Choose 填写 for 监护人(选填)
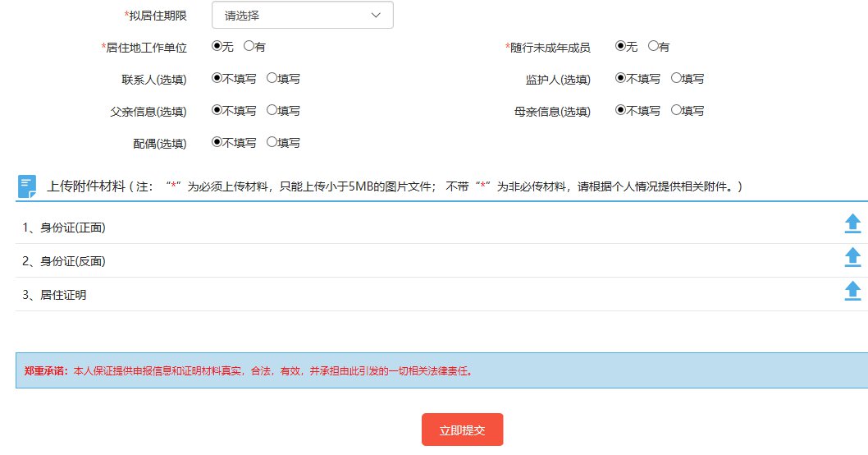Screen dimensions: 868x455 (676, 79)
